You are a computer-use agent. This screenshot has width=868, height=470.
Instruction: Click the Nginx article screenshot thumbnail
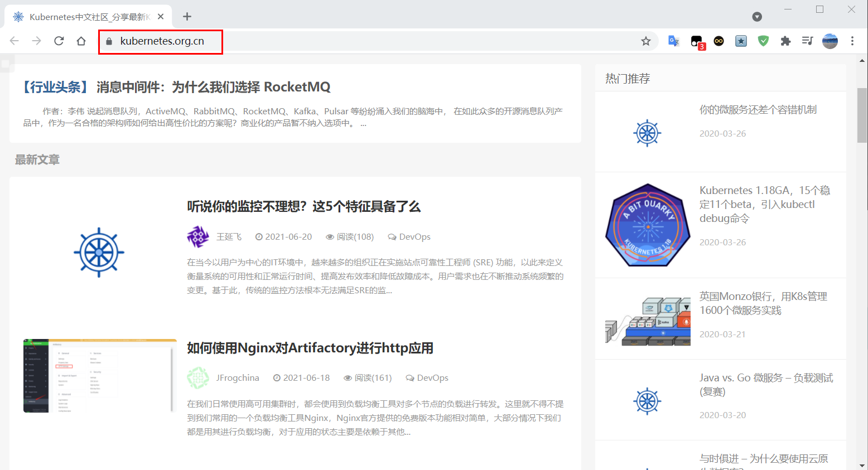coord(100,376)
